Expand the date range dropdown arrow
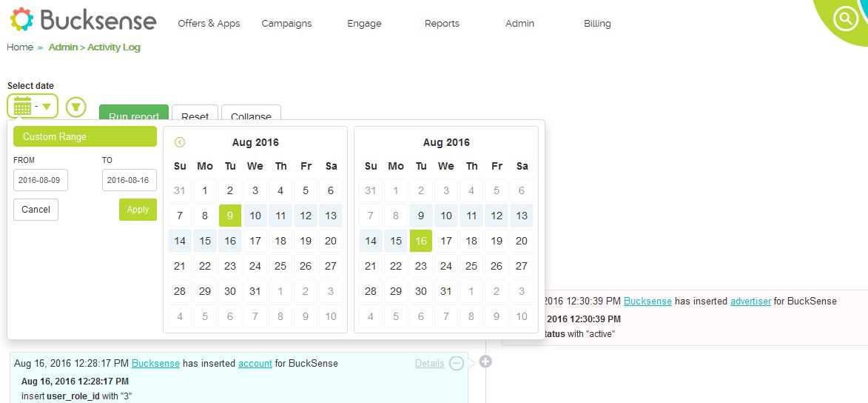 (x=47, y=107)
